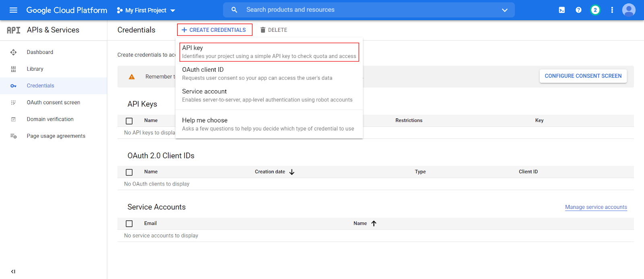Click CREATE CREDENTIALS button
Screen dimensions: 644x279
click(215, 30)
